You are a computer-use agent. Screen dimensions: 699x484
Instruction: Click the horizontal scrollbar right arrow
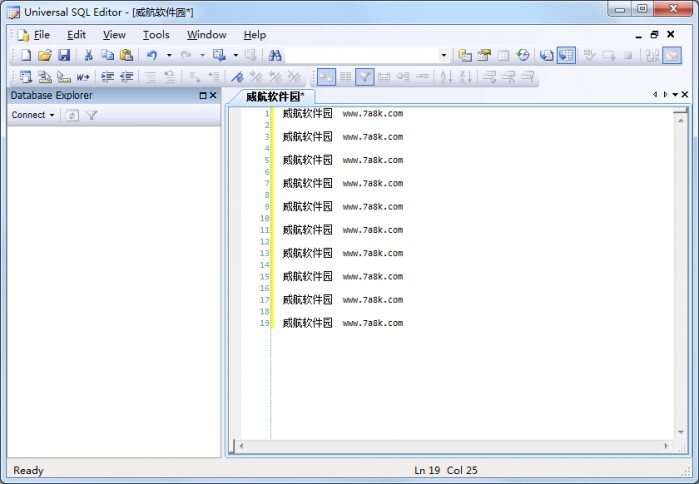click(x=666, y=446)
